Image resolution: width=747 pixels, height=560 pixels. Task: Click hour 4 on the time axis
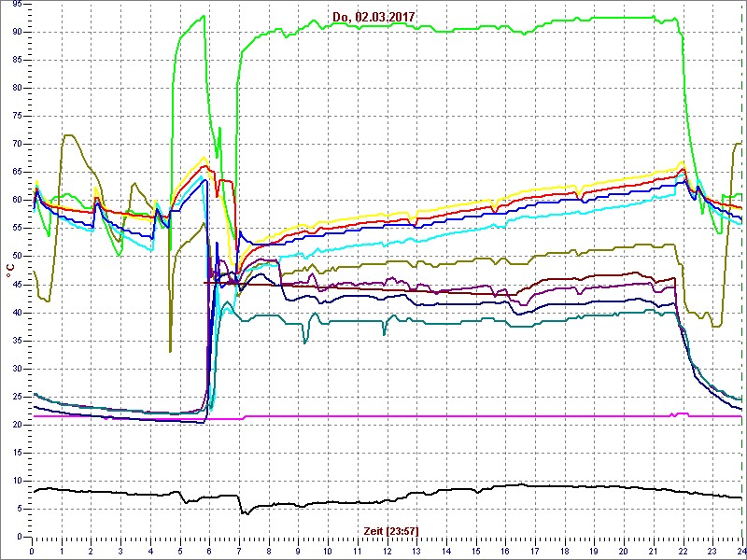click(150, 552)
